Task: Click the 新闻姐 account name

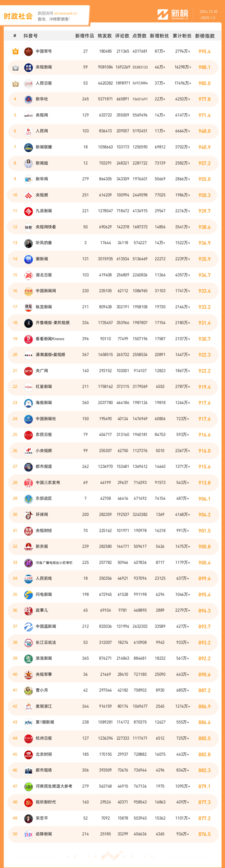Action: tap(42, 163)
